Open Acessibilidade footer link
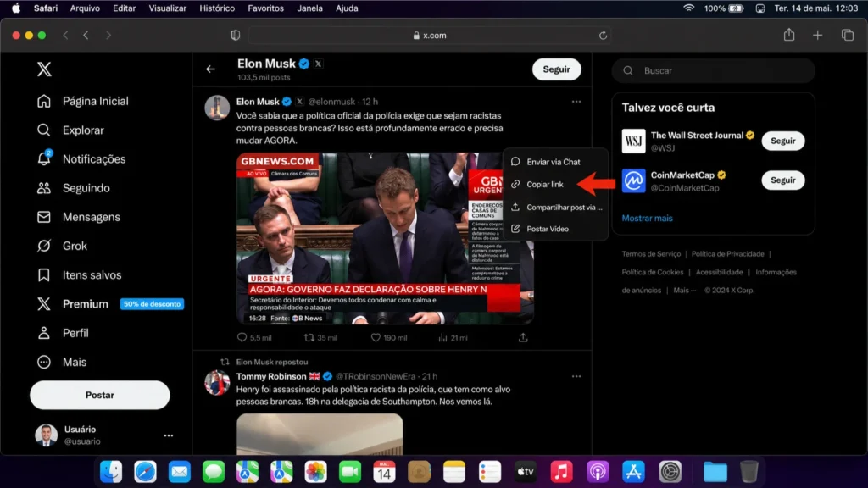Image resolution: width=868 pixels, height=488 pixels. (x=719, y=272)
